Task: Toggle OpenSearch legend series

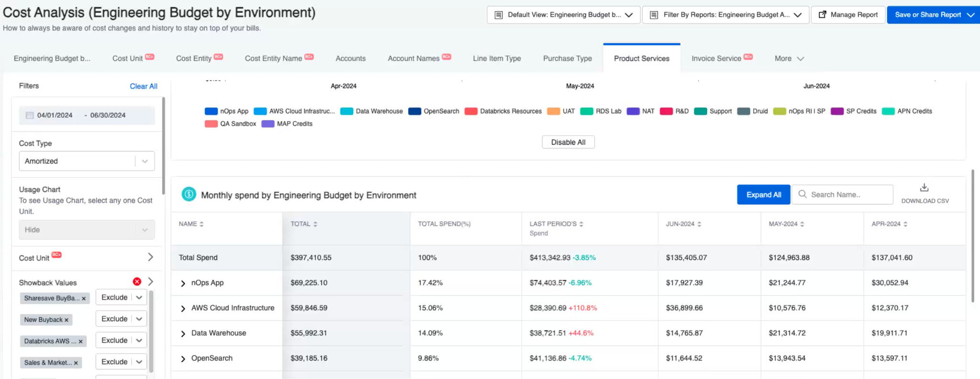Action: 434,111
